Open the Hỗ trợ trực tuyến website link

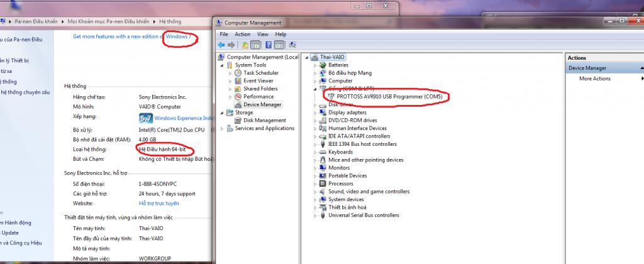click(x=159, y=203)
